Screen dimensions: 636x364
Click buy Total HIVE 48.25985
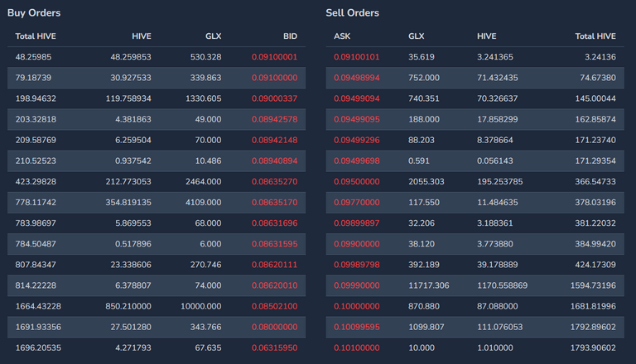(x=33, y=57)
